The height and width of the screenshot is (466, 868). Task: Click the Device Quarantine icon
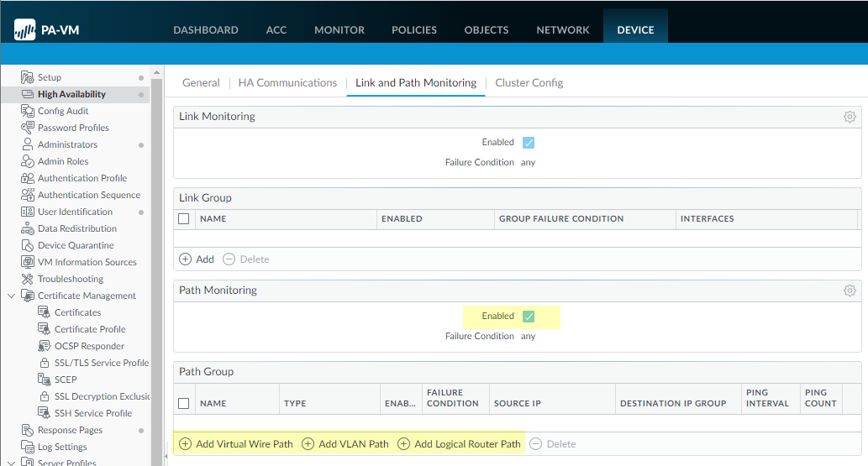click(27, 245)
